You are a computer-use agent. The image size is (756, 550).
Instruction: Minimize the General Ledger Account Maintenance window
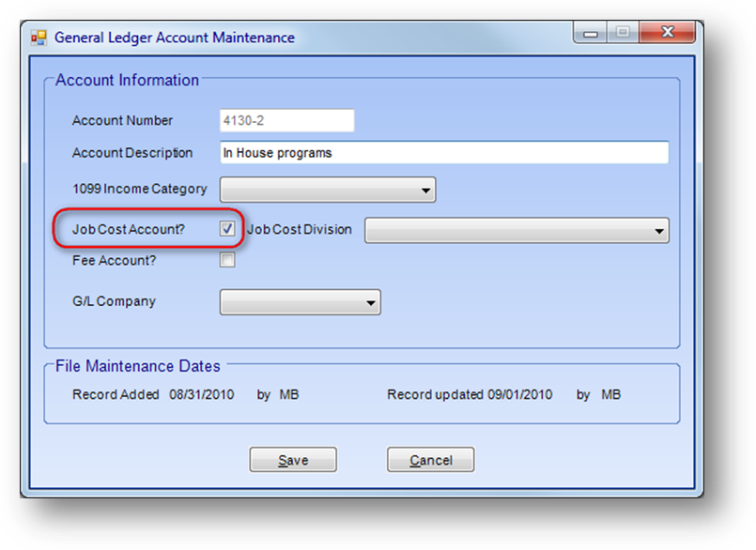pos(590,33)
